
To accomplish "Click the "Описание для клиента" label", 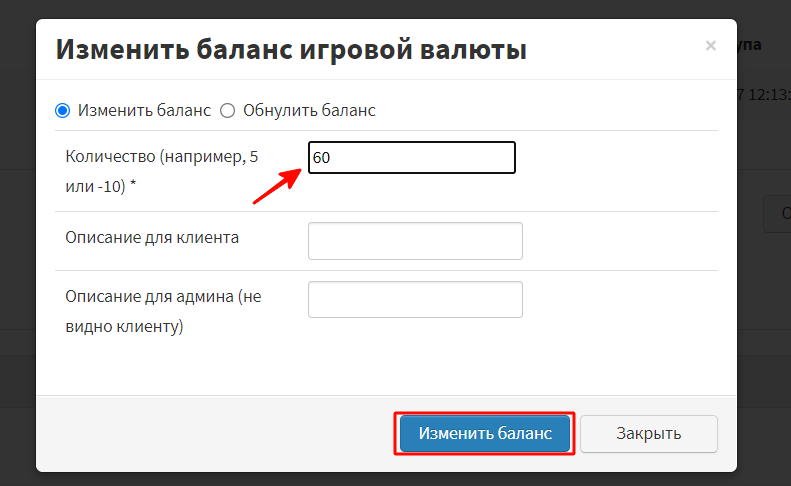I will click(x=152, y=238).
